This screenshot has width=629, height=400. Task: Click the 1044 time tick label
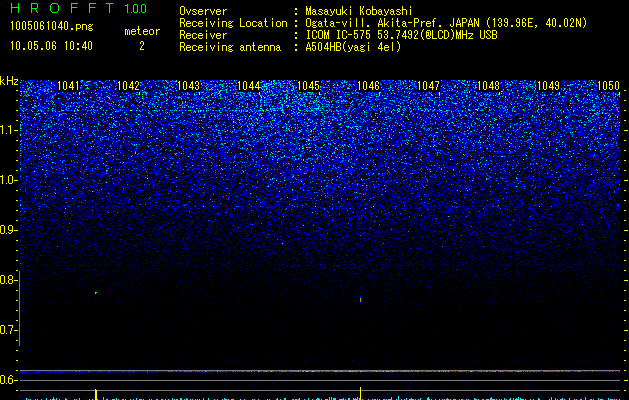click(x=248, y=86)
